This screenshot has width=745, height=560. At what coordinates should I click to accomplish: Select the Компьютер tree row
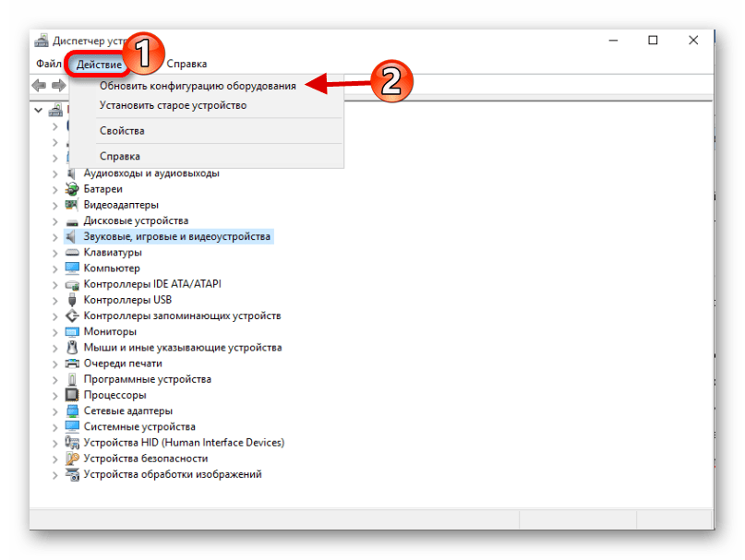[112, 268]
